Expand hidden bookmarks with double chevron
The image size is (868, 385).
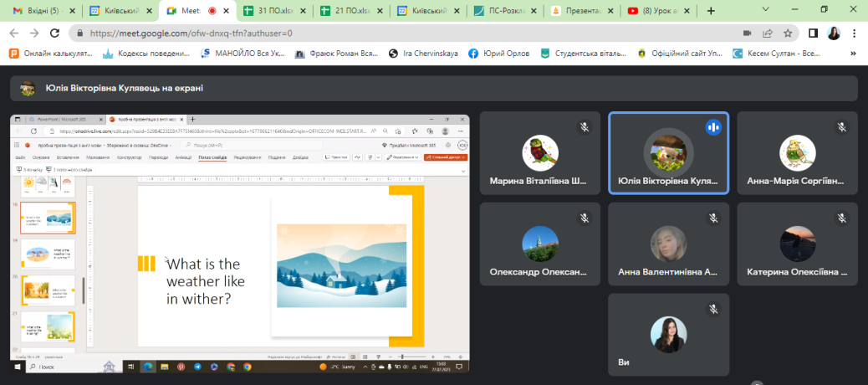click(x=855, y=53)
